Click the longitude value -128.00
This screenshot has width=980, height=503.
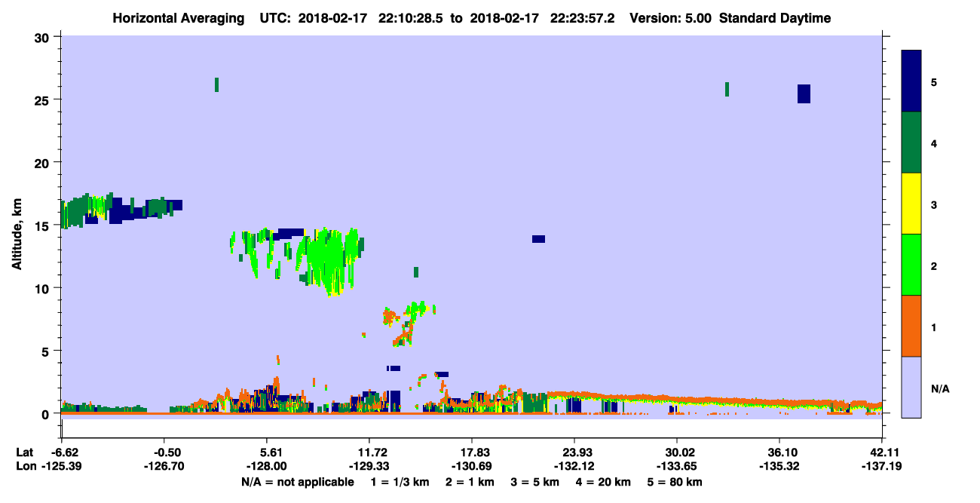(267, 466)
